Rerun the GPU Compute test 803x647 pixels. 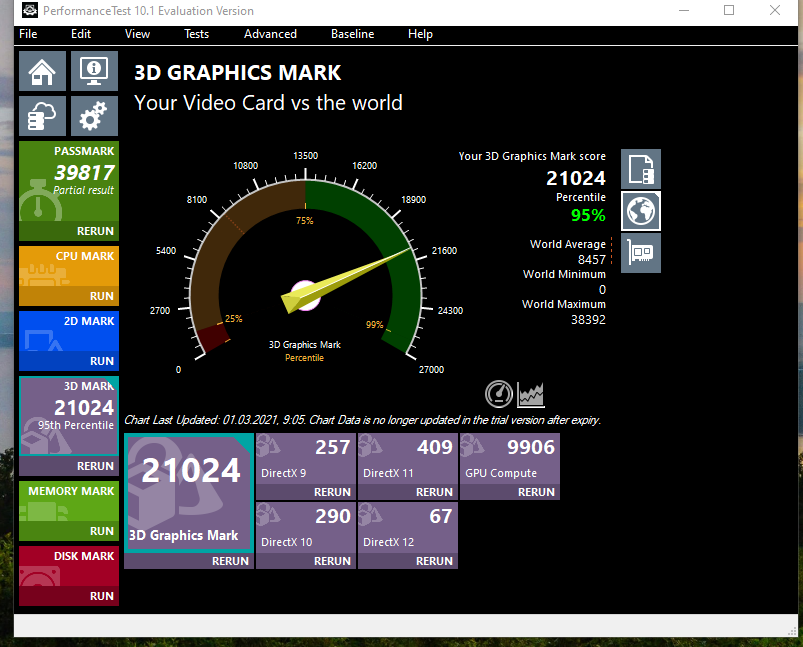[510, 492]
